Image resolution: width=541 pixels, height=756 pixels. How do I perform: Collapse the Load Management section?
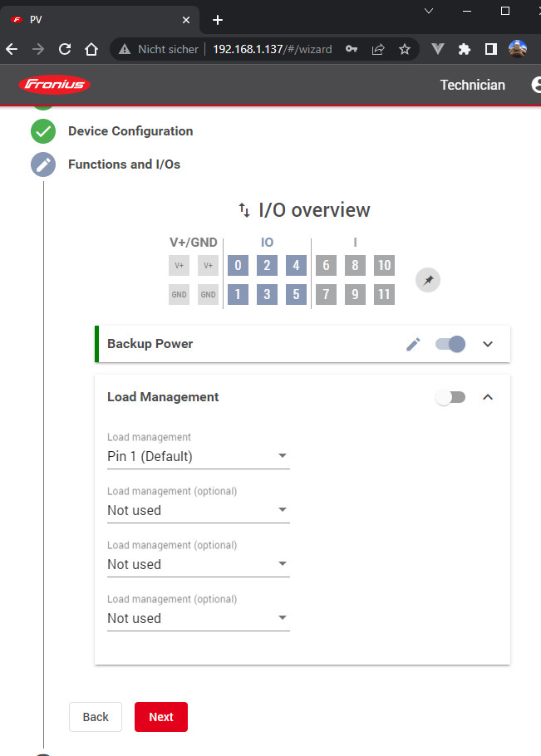(x=488, y=397)
